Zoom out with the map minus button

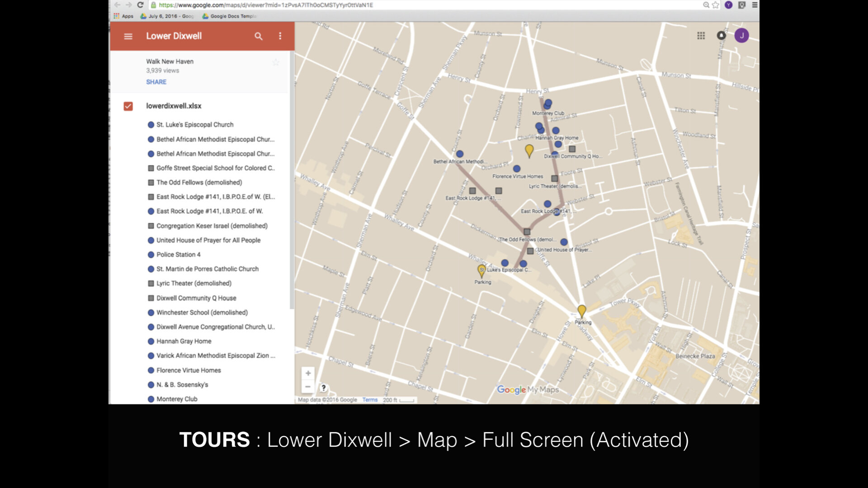[308, 387]
